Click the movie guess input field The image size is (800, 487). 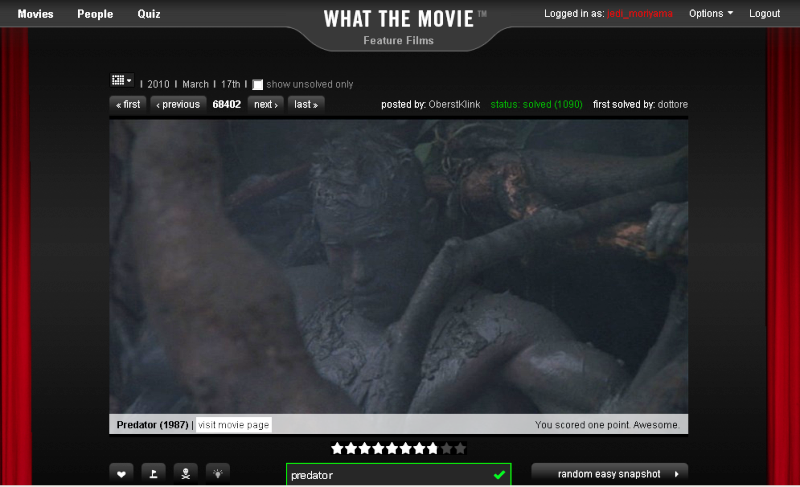click(x=398, y=475)
